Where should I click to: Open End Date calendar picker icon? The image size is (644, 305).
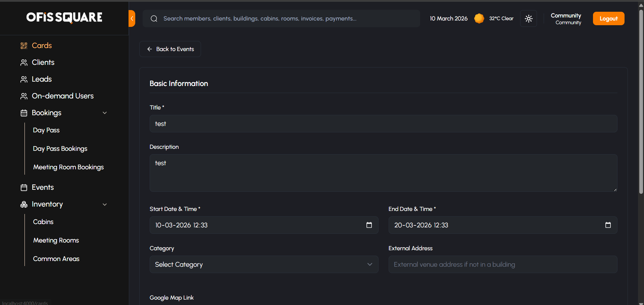point(608,225)
